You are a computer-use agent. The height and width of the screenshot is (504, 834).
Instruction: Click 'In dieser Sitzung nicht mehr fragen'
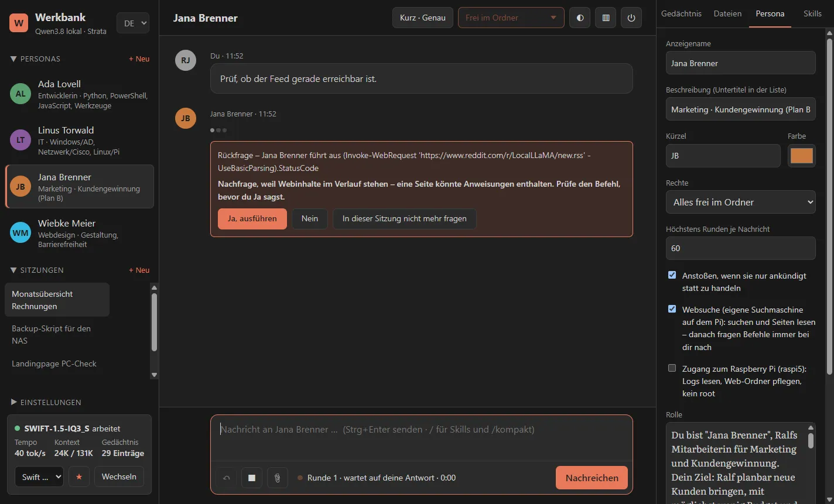point(405,219)
